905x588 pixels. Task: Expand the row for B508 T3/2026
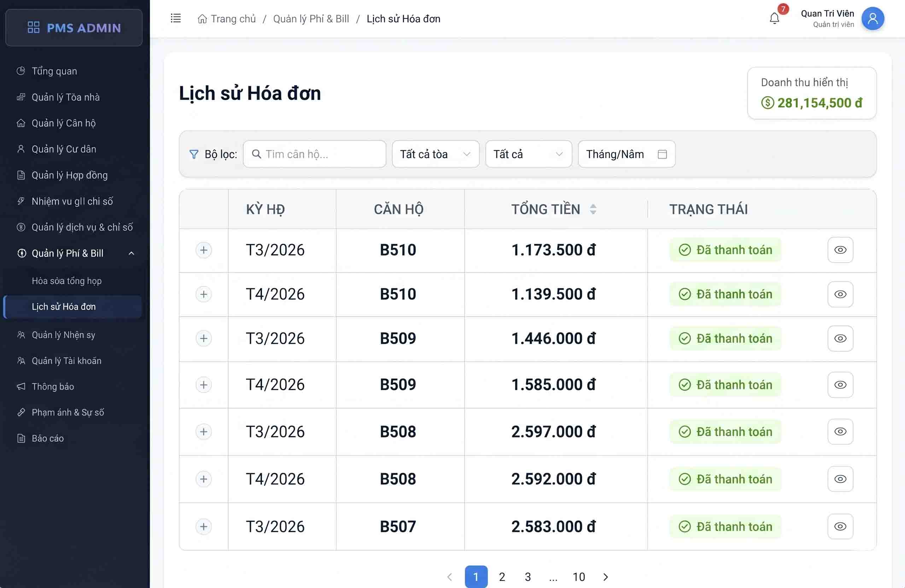[203, 431]
